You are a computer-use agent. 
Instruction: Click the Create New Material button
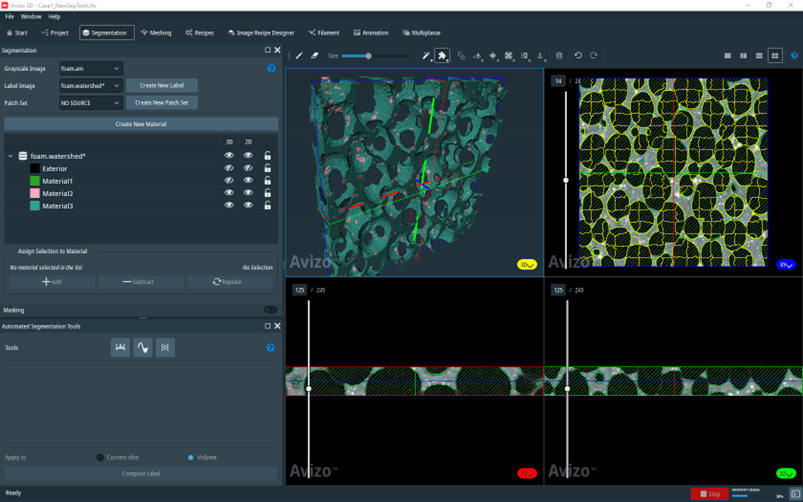coord(141,124)
